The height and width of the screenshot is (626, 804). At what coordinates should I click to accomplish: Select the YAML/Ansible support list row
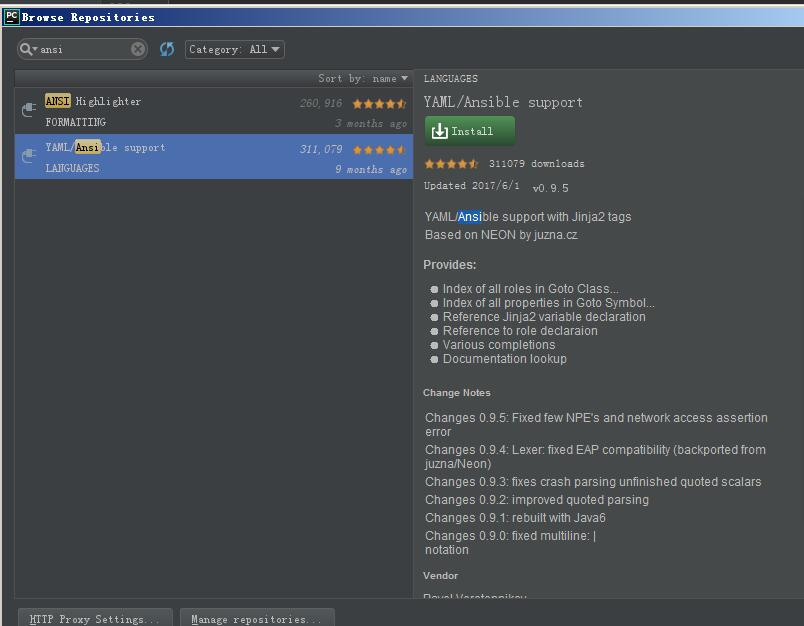pos(214,156)
